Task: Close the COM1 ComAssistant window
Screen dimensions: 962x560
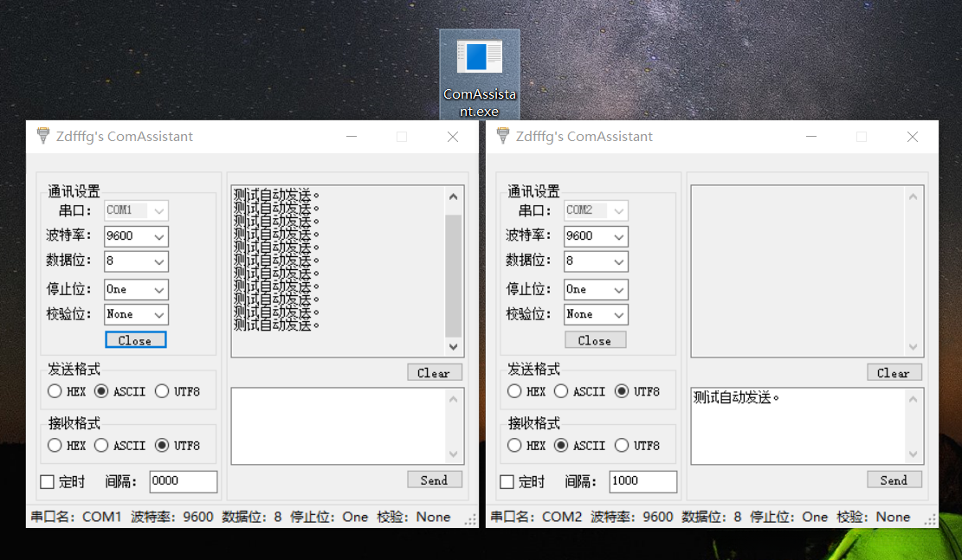Action: coord(453,136)
